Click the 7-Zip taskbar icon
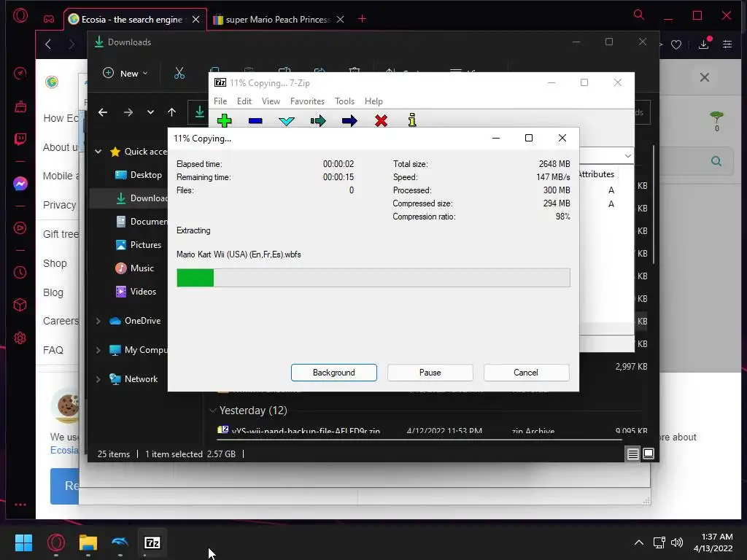Screen dimensions: 747x560 tap(152, 542)
